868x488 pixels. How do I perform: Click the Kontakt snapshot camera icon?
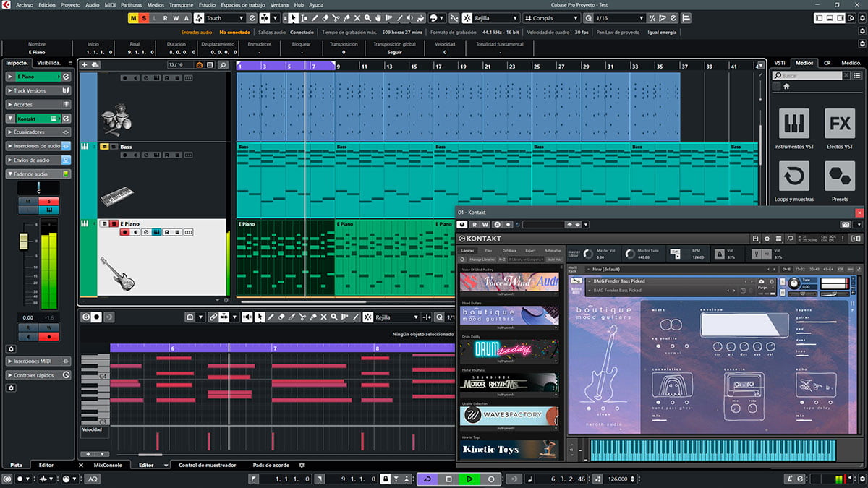point(761,281)
